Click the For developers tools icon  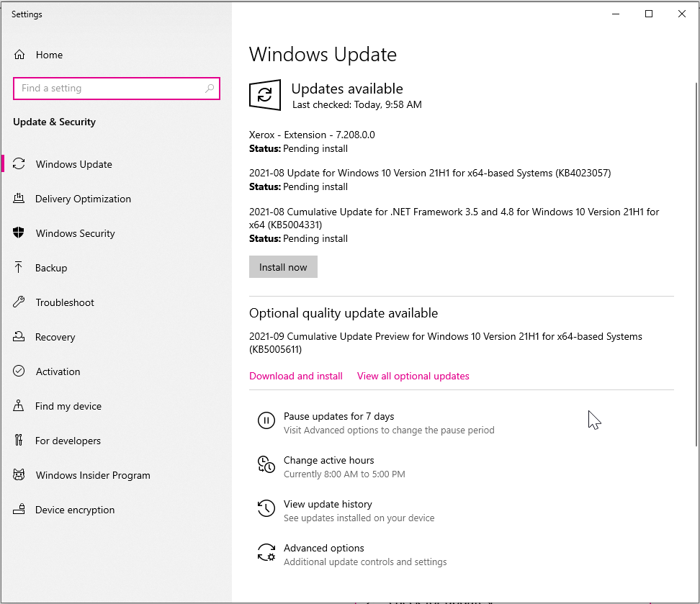pos(18,440)
